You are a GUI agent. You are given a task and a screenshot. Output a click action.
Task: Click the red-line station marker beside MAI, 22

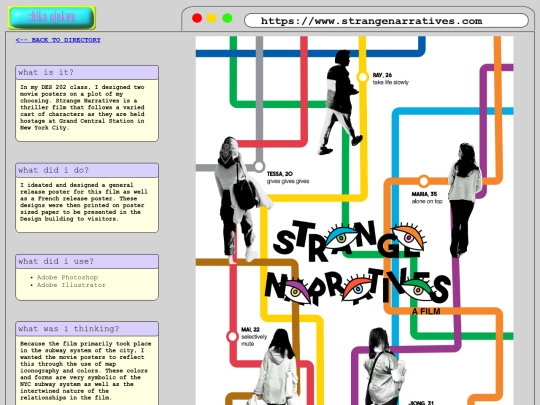pos(232,336)
